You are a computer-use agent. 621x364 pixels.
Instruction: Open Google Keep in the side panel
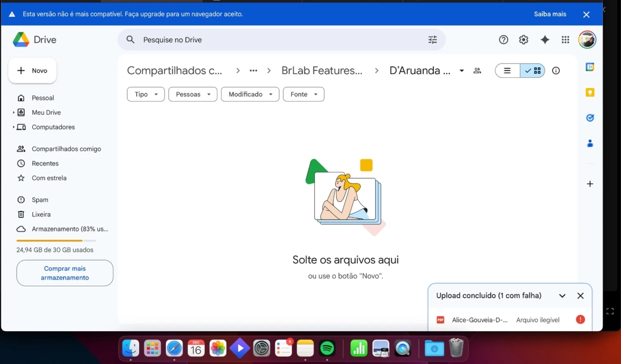tap(589, 92)
